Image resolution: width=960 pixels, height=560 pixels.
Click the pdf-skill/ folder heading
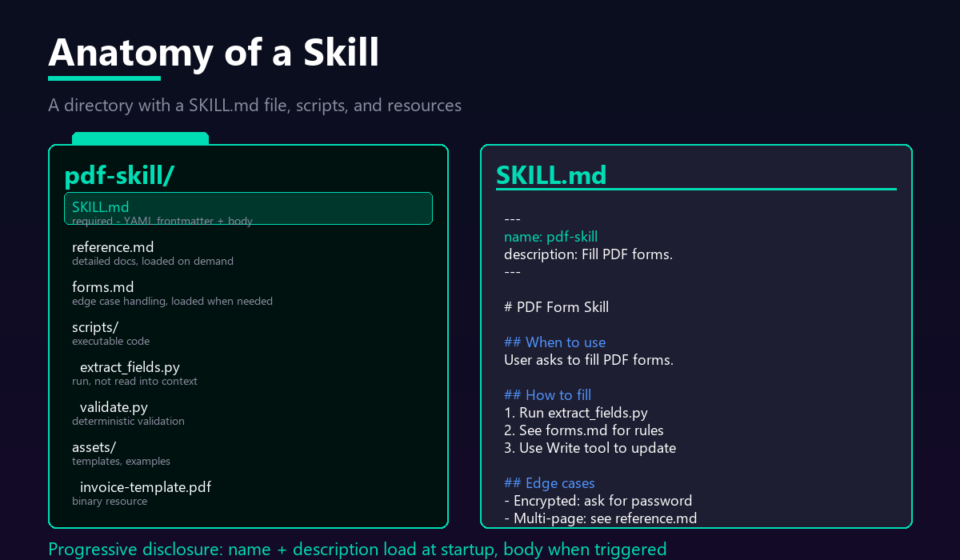(119, 176)
